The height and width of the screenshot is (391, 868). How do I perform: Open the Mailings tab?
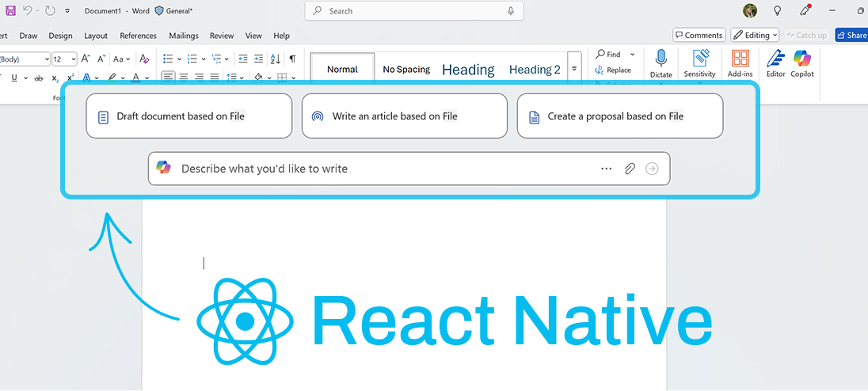pos(183,36)
